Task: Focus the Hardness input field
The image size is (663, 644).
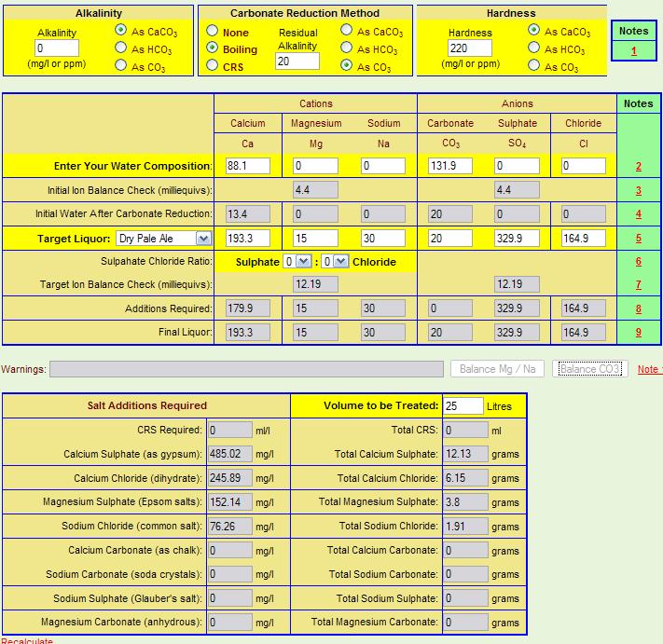Action: pos(470,48)
